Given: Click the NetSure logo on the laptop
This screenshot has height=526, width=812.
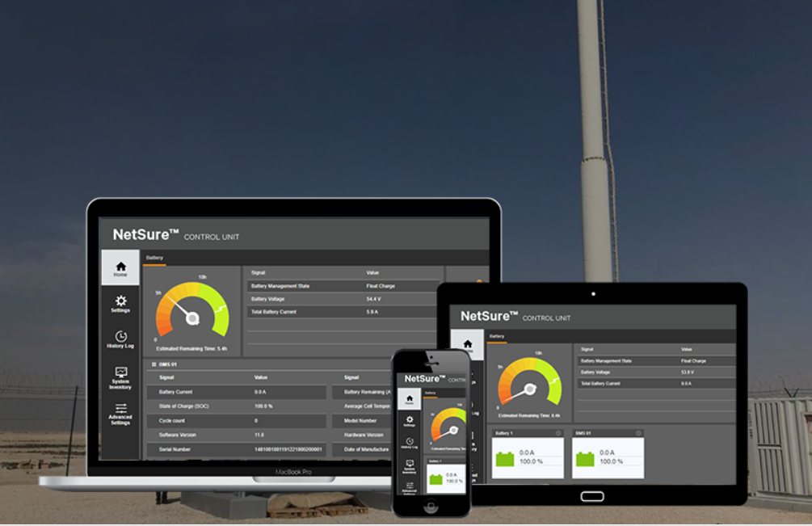Looking at the screenshot, I should click(x=145, y=234).
